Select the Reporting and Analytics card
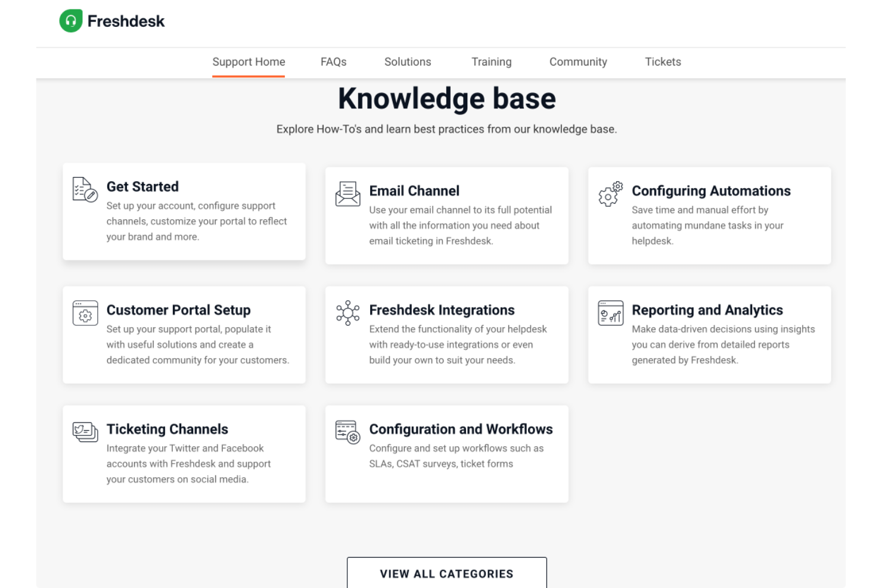This screenshot has width=882, height=588. coord(709,335)
